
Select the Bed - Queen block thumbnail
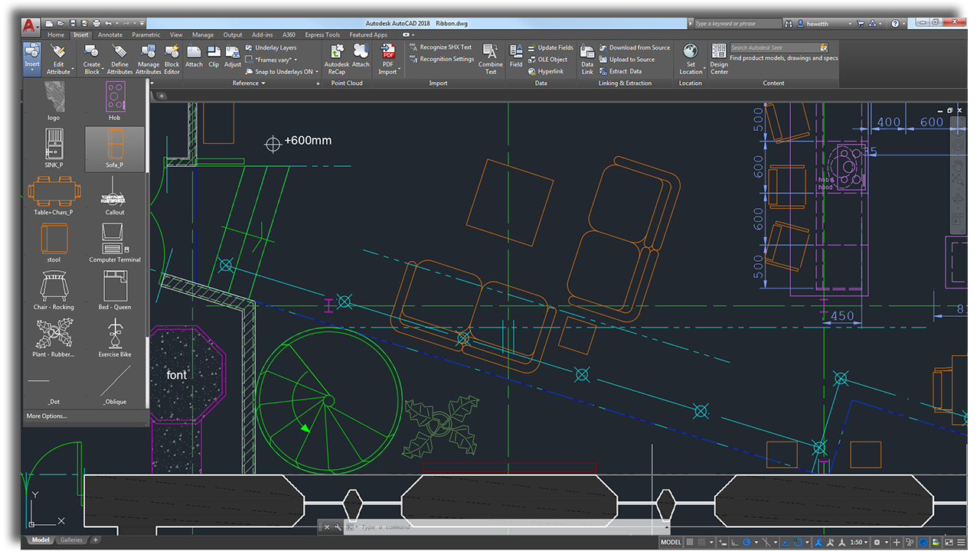(x=114, y=290)
